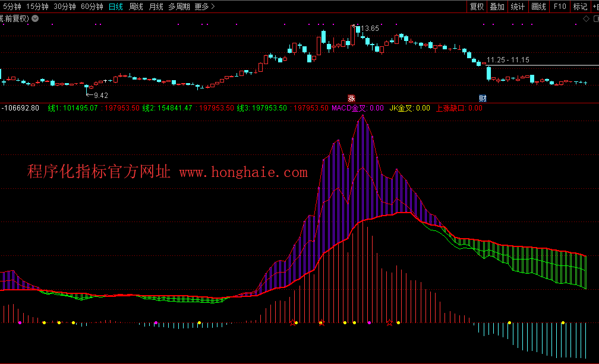Select the 60分钟 period tab
The image size is (599, 364).
92,7
